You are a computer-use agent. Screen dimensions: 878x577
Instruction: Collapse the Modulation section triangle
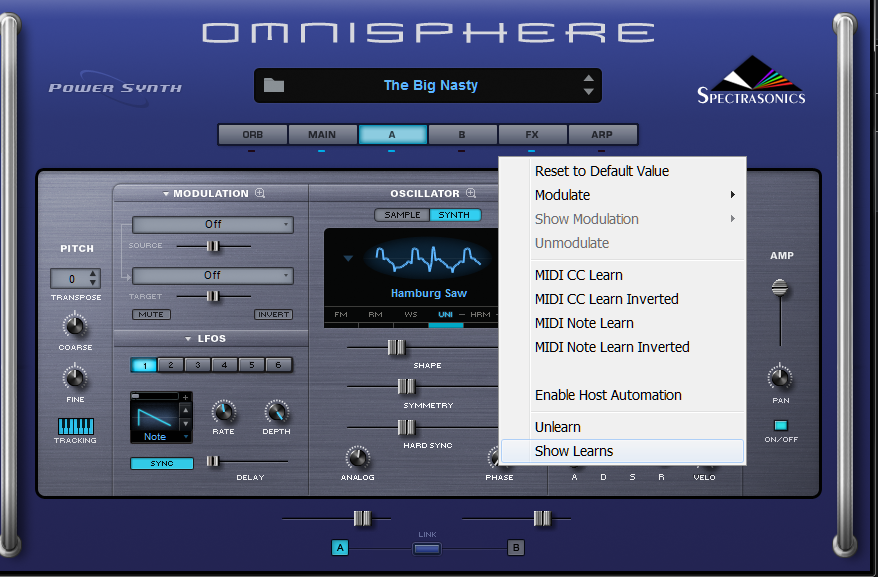click(x=166, y=194)
